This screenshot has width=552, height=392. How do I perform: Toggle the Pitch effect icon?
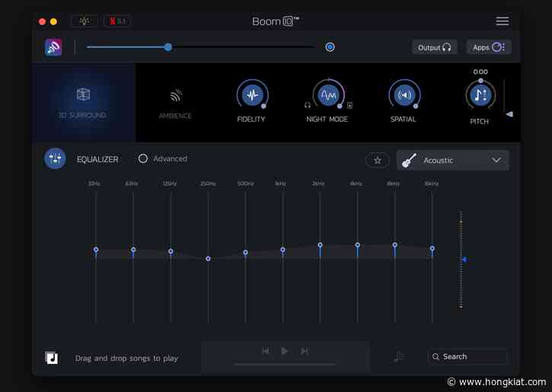tap(480, 95)
